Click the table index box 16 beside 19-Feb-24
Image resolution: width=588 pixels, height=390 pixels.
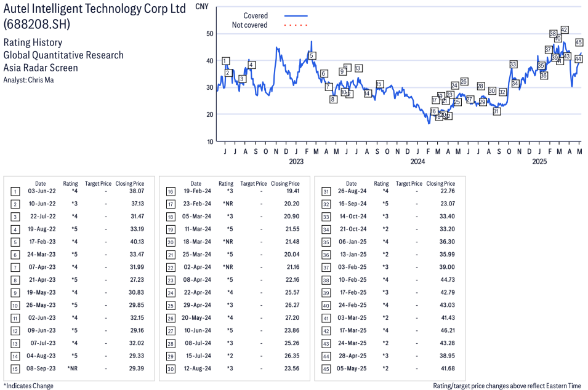(171, 192)
